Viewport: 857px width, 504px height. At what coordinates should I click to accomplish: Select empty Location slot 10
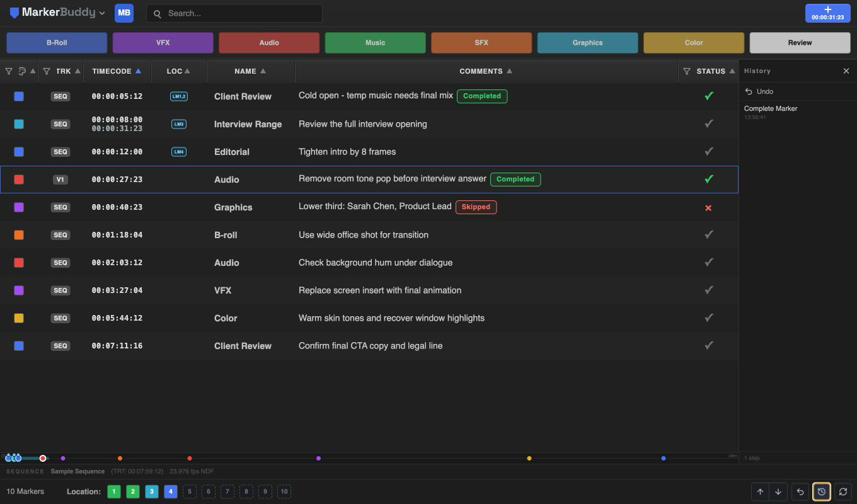click(284, 491)
